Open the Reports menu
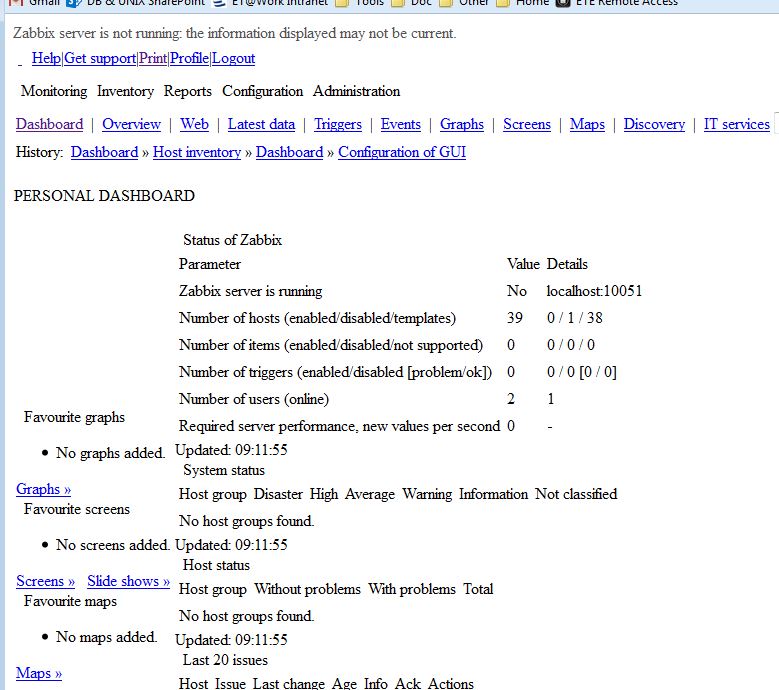779x690 pixels. point(188,91)
